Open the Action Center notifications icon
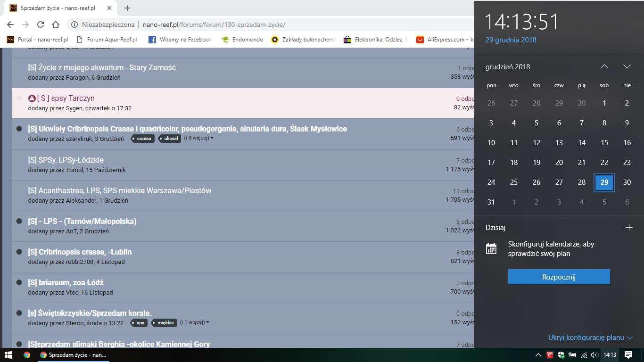Image resolution: width=644 pixels, height=362 pixels. coord(628,354)
